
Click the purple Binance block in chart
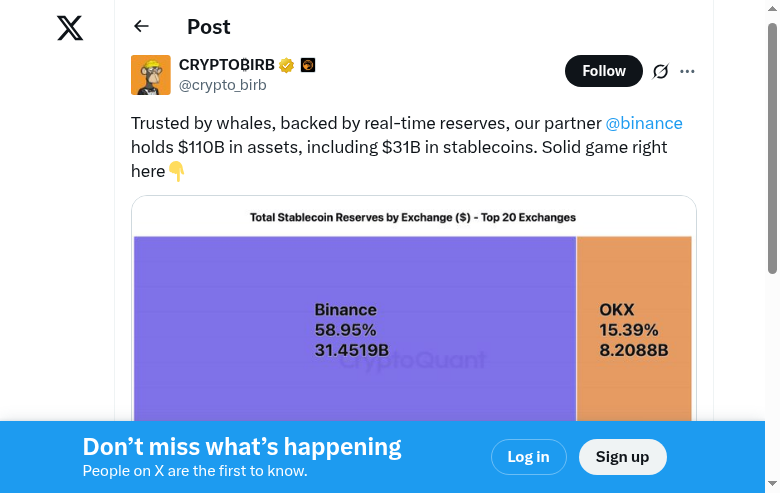355,330
